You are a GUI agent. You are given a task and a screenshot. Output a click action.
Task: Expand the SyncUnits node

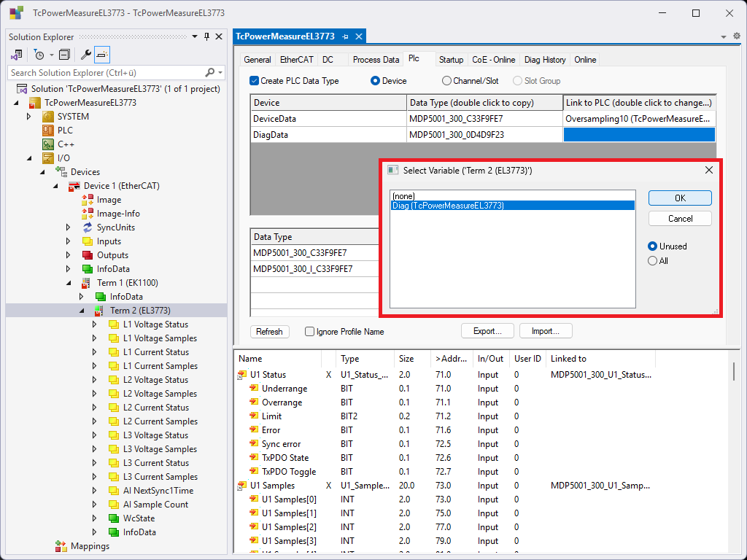tap(69, 227)
